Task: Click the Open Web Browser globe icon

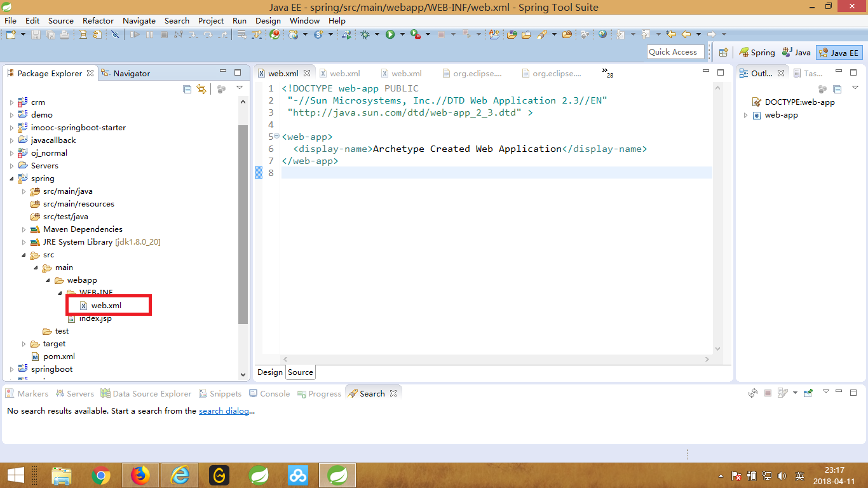Action: click(602, 34)
